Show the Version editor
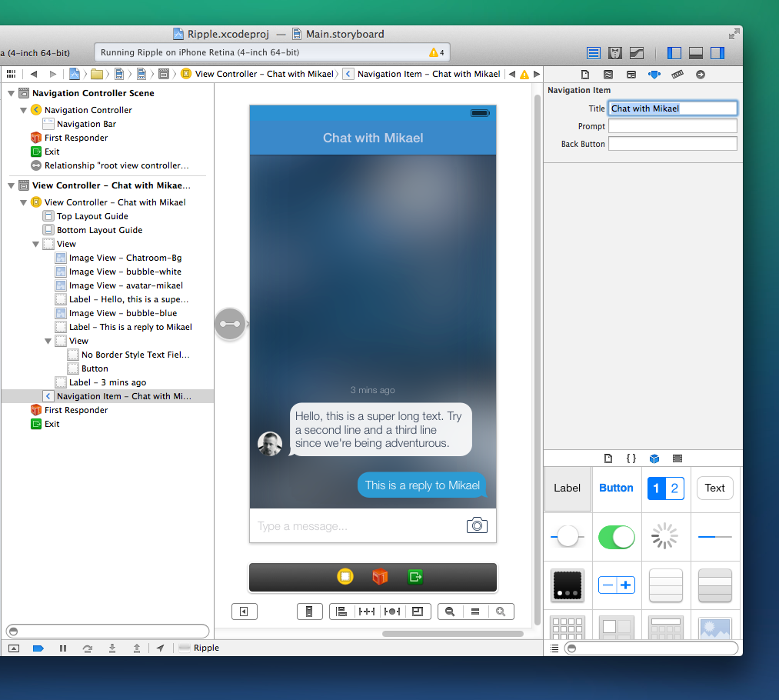Image resolution: width=779 pixels, height=700 pixels. 637,52
